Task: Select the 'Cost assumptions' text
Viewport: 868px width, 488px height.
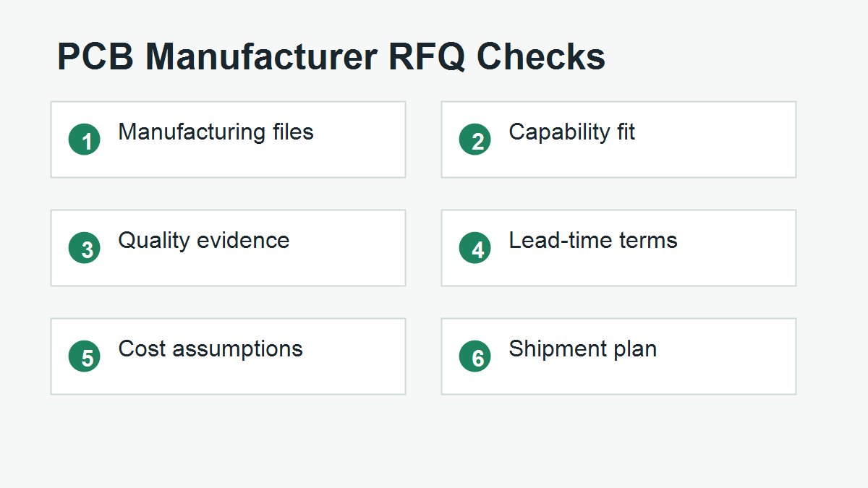Action: (x=210, y=349)
